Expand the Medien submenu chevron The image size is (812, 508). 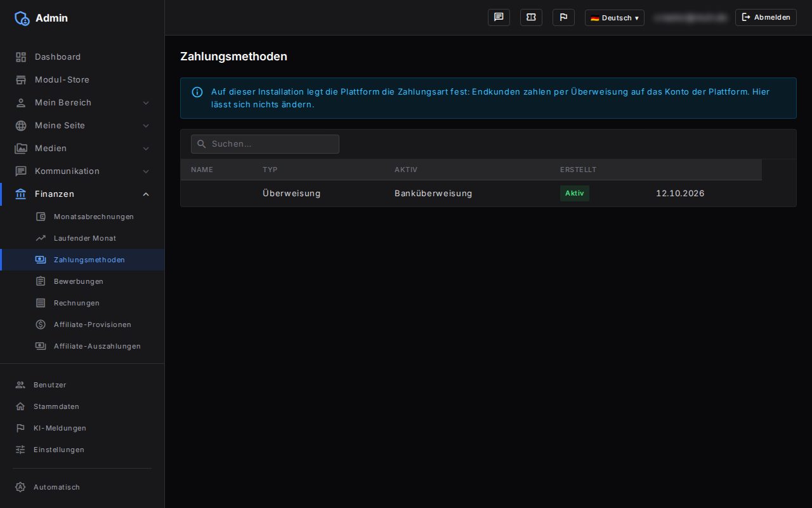[146, 149]
